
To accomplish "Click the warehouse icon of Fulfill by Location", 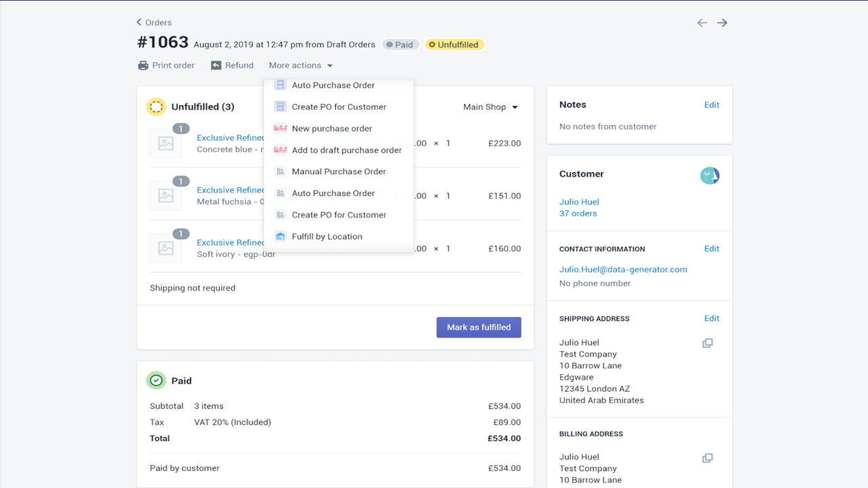I will click(x=280, y=237).
